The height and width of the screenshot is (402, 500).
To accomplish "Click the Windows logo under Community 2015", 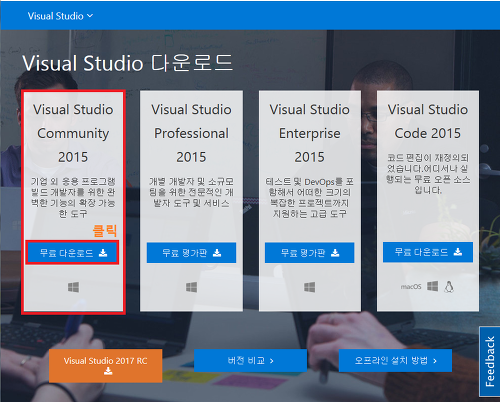I will point(74,287).
